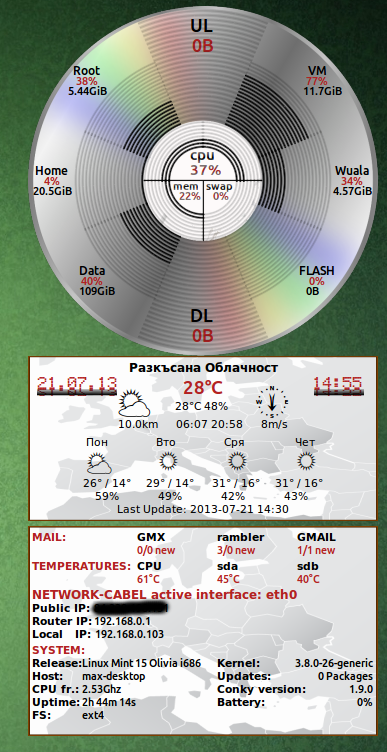Click the Updates 0 Packages value

[x=345, y=676]
